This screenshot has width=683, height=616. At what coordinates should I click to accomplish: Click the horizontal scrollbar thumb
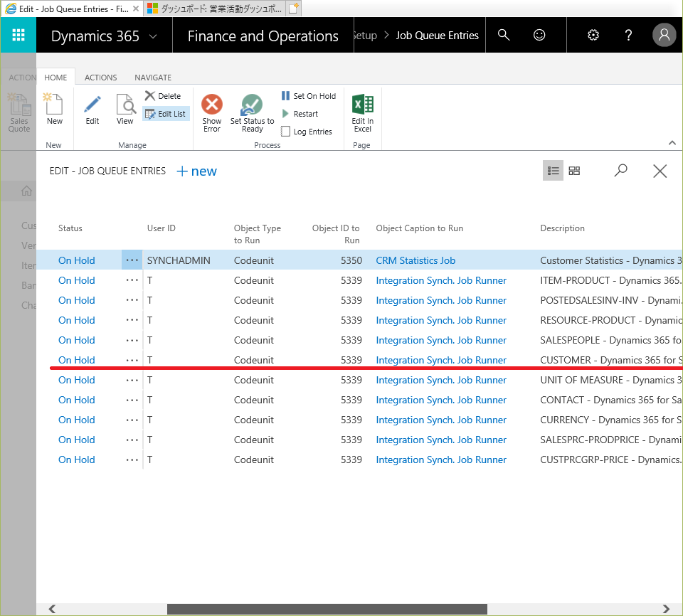pyautogui.click(x=327, y=609)
